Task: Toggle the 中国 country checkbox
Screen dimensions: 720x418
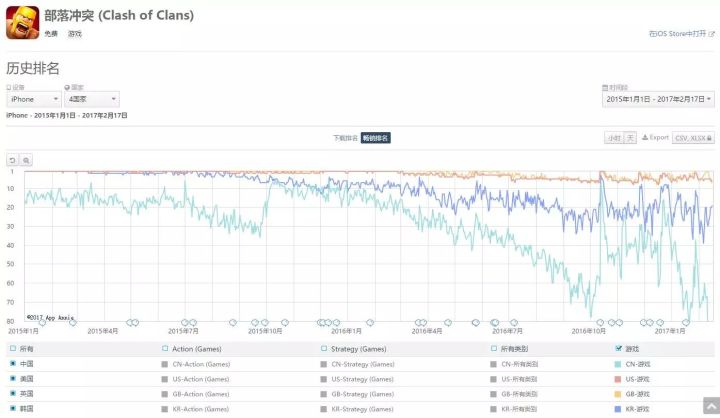Action: coord(13,363)
